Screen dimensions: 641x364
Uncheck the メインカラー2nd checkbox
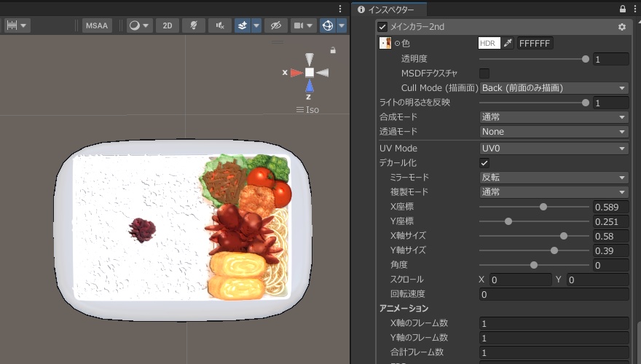(382, 27)
